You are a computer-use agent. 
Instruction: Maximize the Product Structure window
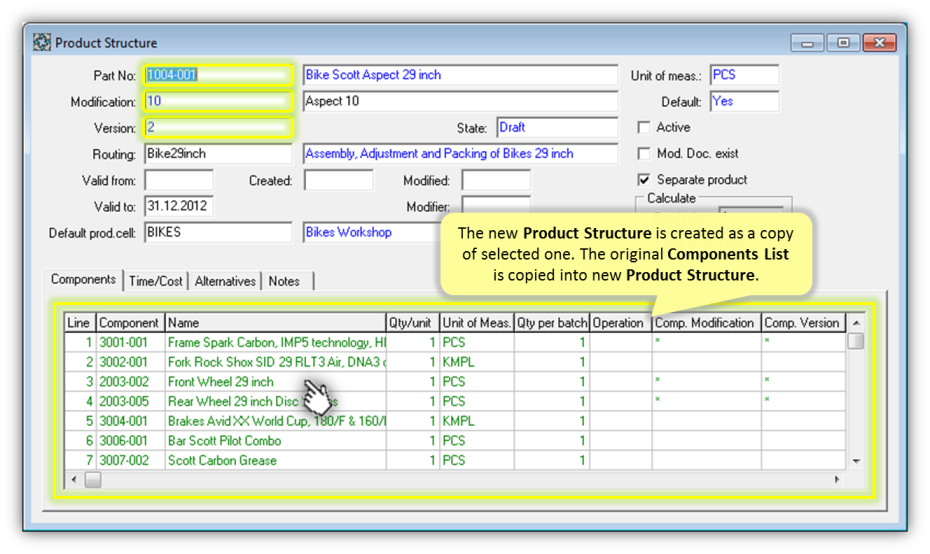(843, 43)
